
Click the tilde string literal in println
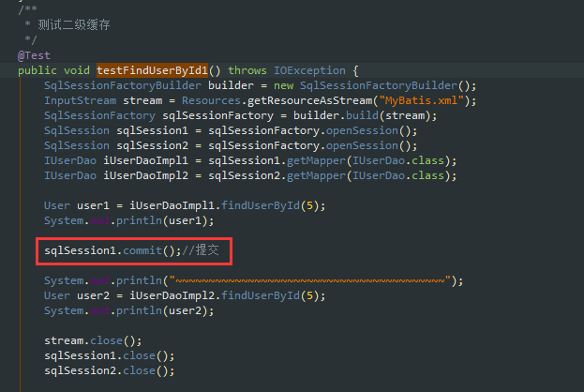click(310, 280)
